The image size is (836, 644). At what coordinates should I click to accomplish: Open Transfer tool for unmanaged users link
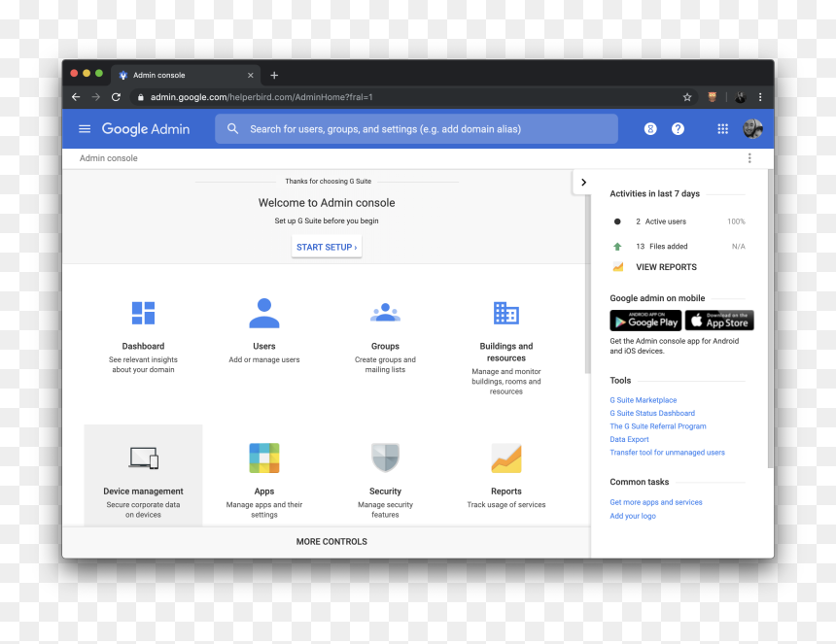click(x=667, y=453)
